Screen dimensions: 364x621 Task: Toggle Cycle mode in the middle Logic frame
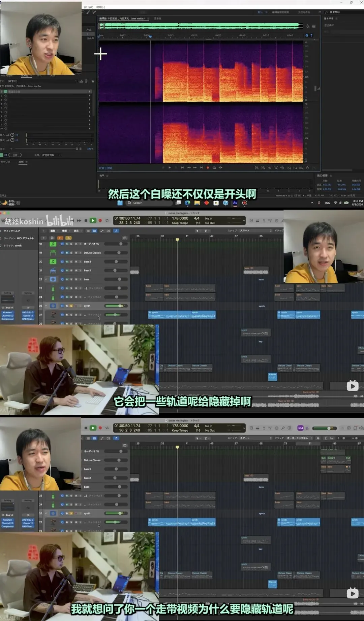[x=107, y=220]
